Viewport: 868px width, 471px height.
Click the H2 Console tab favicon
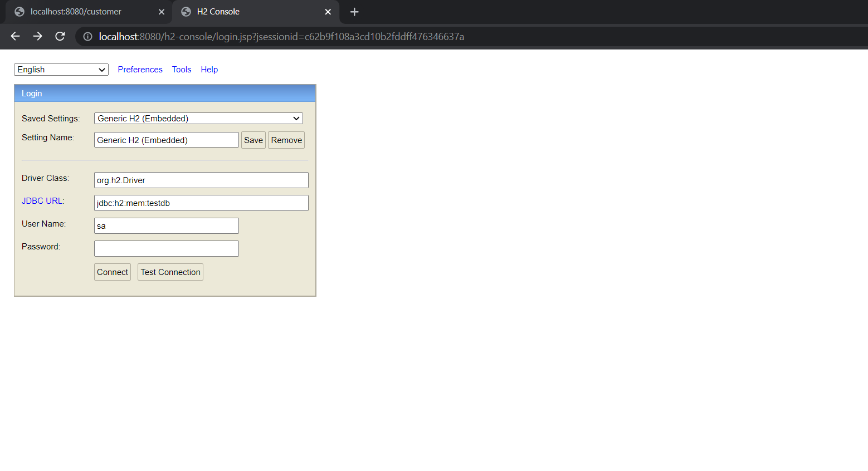[x=186, y=11]
